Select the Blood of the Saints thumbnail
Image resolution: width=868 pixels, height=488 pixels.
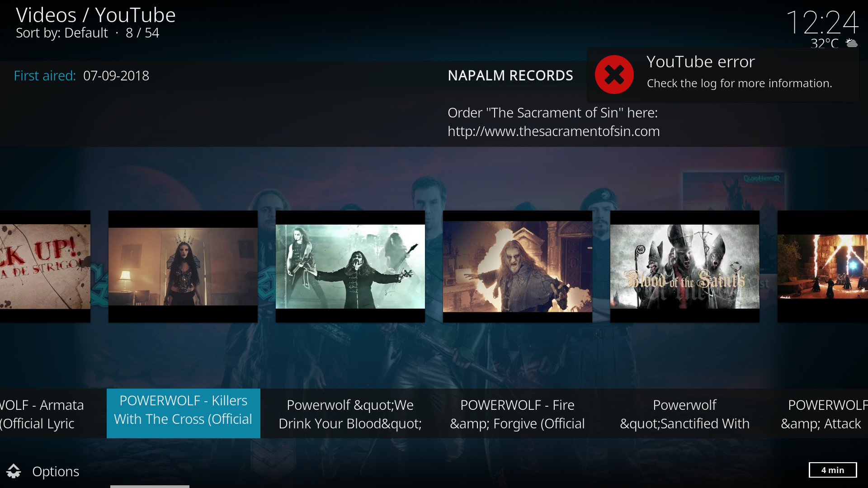pos(685,266)
